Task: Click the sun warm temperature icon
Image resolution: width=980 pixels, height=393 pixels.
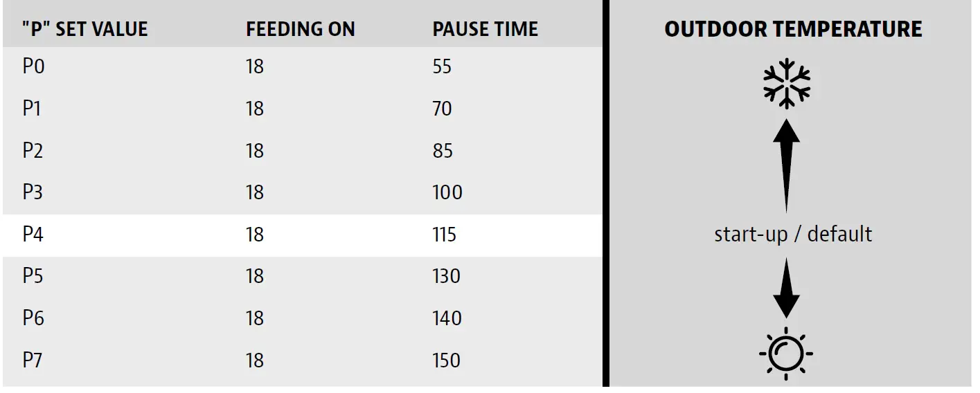Action: coord(786,353)
